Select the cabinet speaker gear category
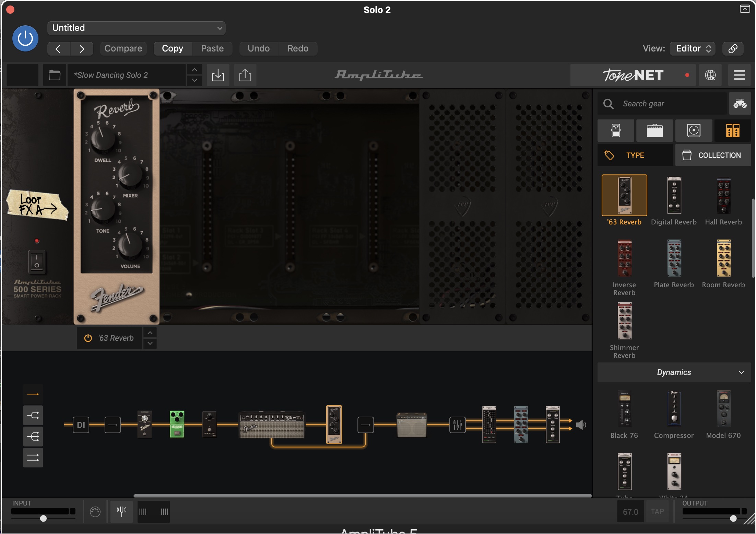 pos(694,131)
